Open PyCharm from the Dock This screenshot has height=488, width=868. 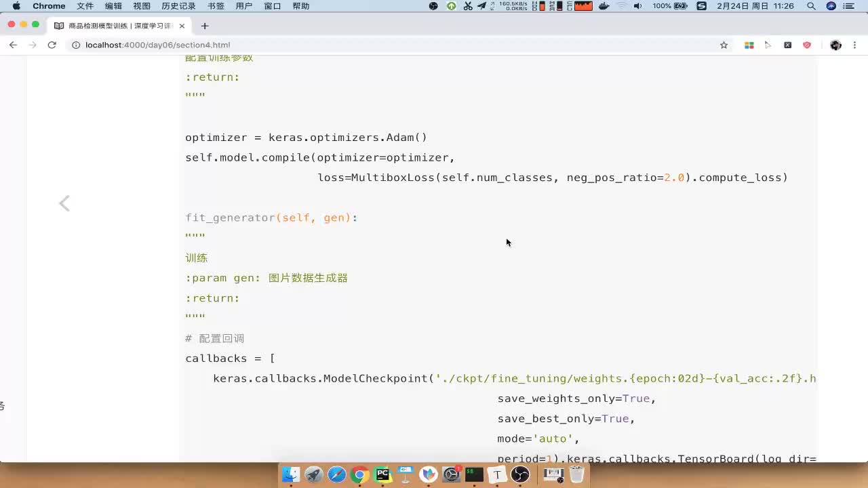[383, 474]
